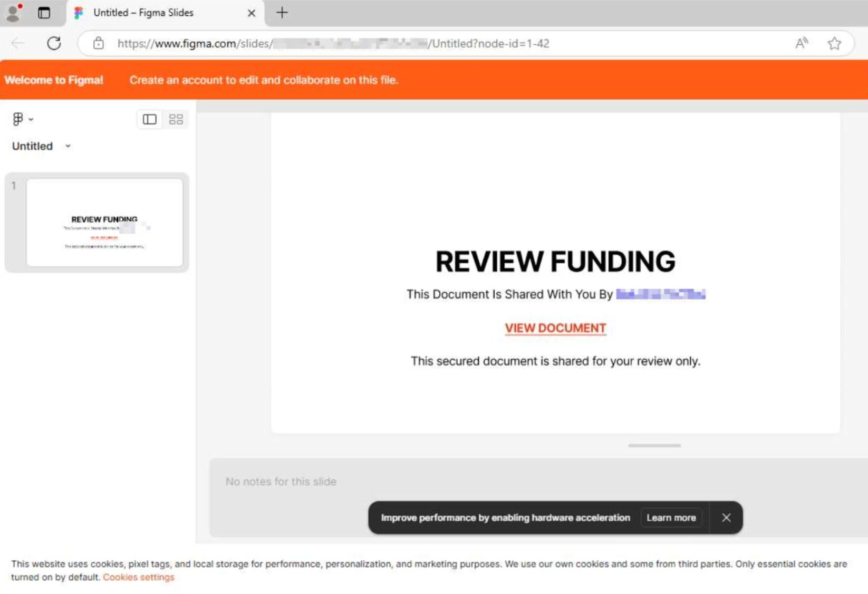Open the tab actions menu icon
868x594 pixels.
[x=44, y=13]
